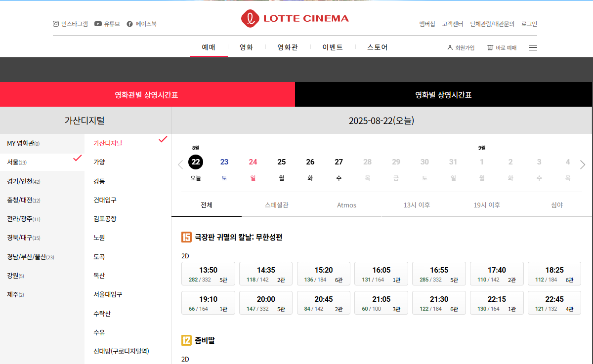Click the 회원가입 sign-up person icon
This screenshot has width=593, height=364.
[x=450, y=48]
